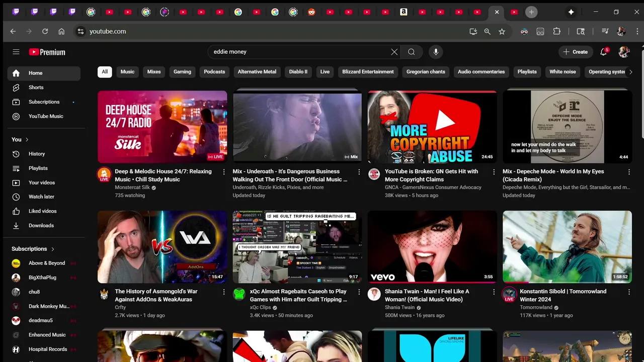The height and width of the screenshot is (362, 644).
Task: Open Hospital Records subscription
Action: point(44,349)
